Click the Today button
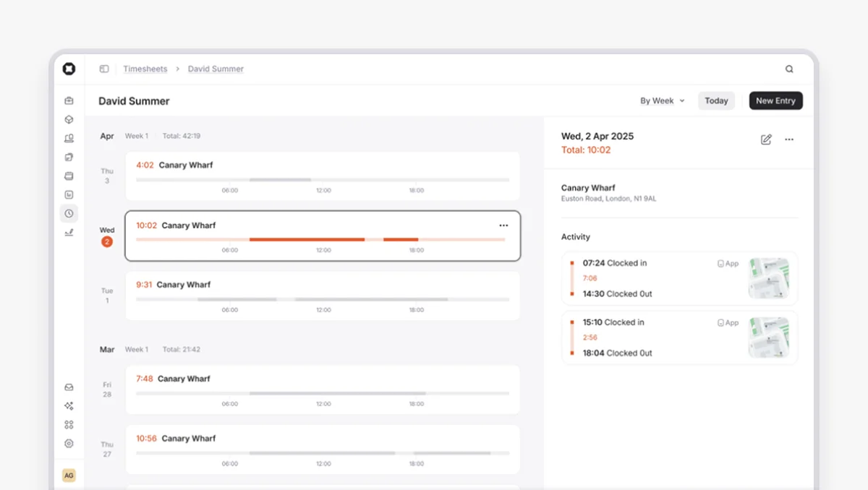 (x=716, y=101)
